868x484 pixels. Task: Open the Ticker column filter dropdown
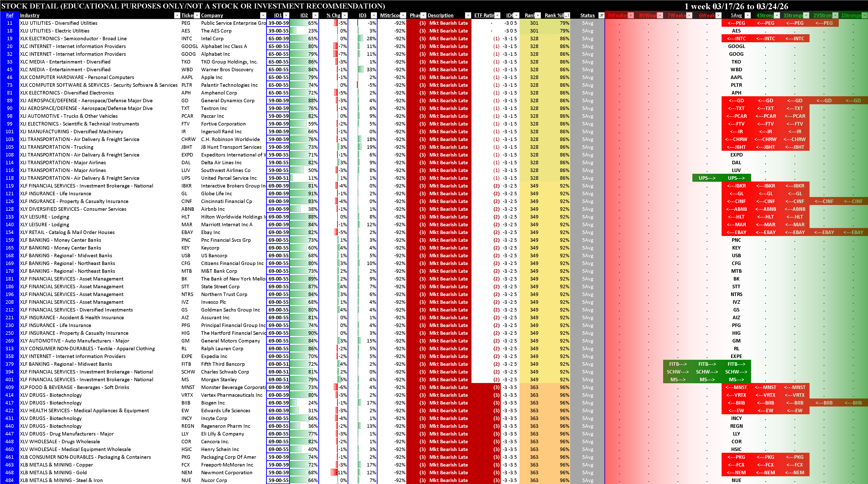(x=197, y=15)
